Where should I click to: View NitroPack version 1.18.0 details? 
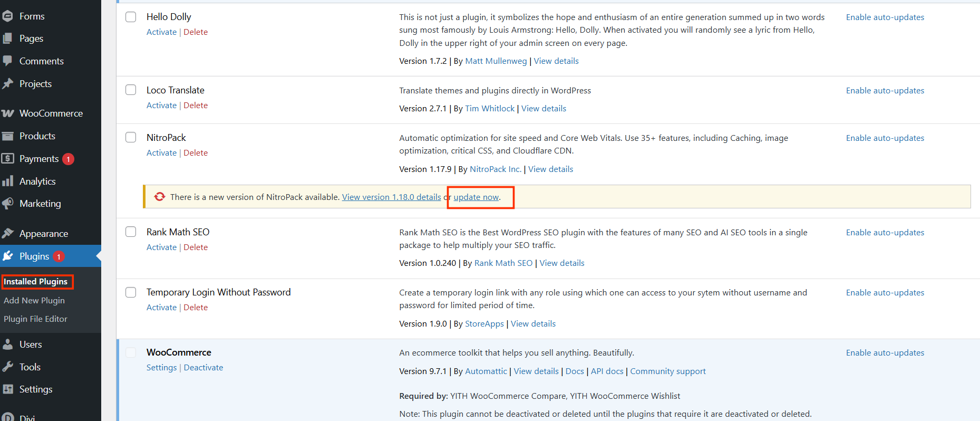click(392, 197)
